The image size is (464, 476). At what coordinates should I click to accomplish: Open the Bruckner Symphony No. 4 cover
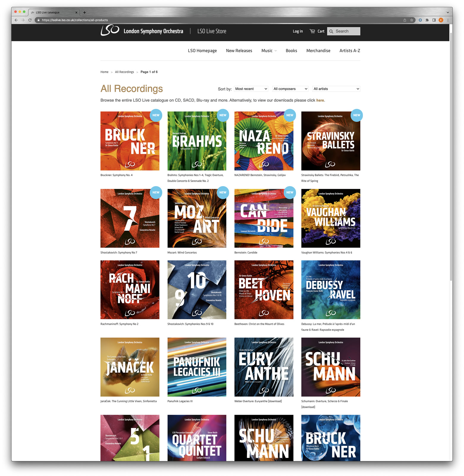coord(130,141)
